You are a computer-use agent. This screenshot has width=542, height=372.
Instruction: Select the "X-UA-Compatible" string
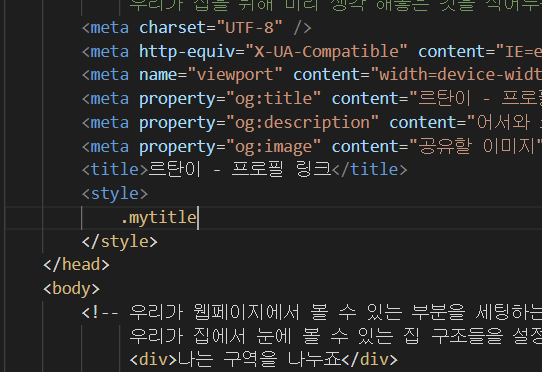click(326, 52)
